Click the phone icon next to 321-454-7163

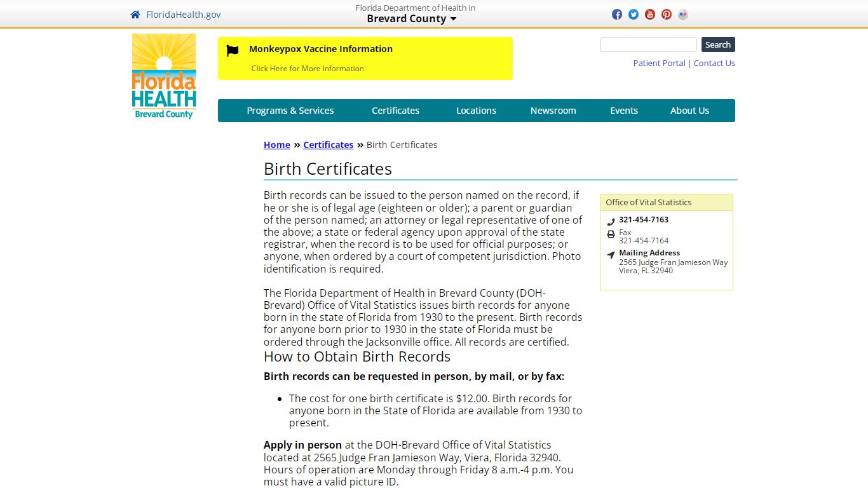pos(611,222)
